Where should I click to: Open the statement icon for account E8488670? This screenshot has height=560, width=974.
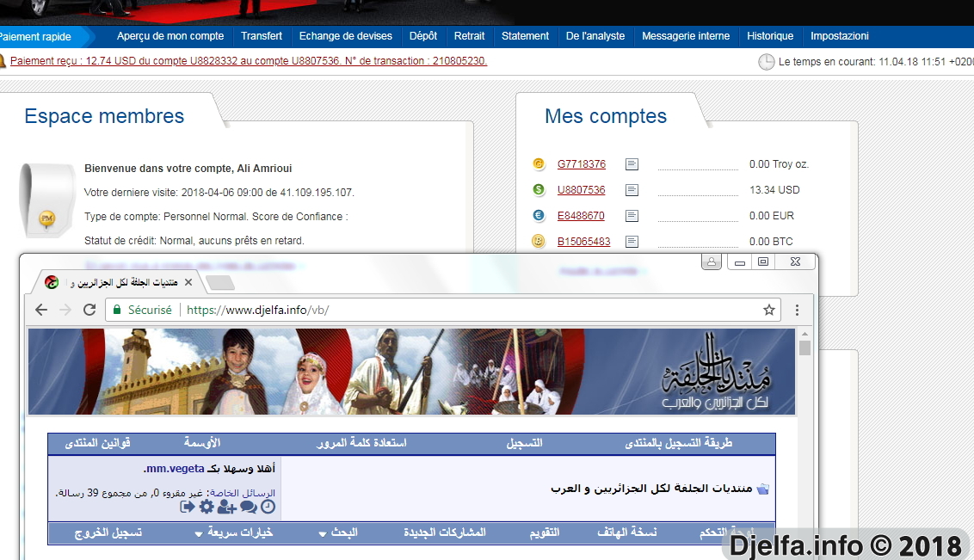tap(632, 216)
